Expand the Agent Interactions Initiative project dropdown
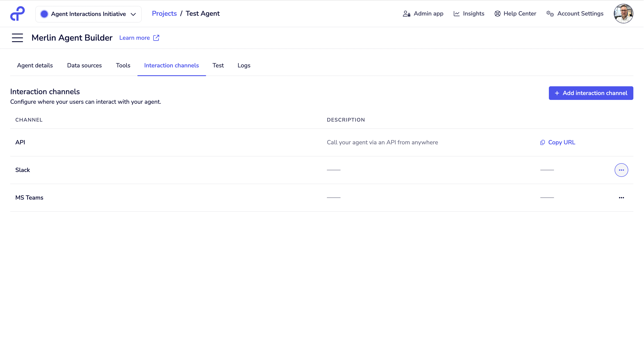This screenshot has height=352, width=644. (x=88, y=14)
